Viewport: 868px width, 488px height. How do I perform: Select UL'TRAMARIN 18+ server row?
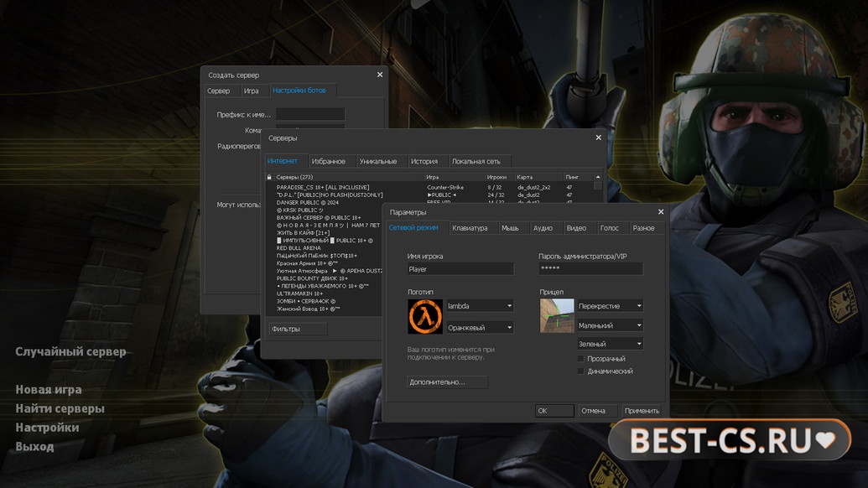[x=325, y=293]
